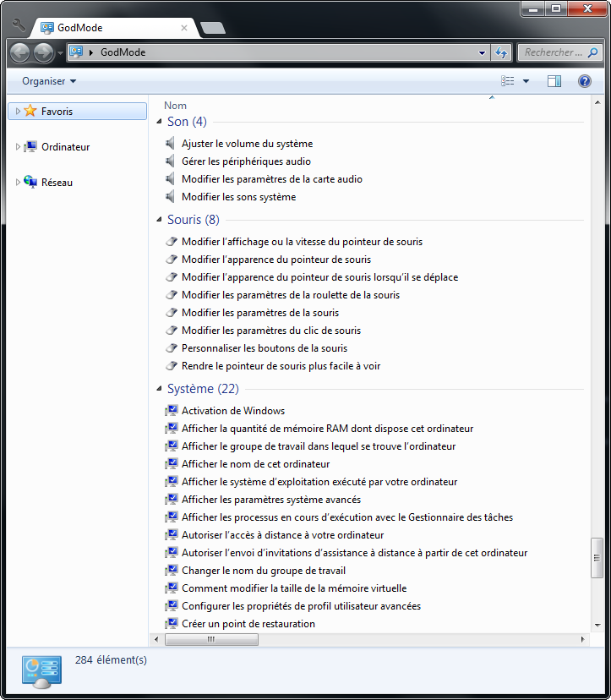Click the change view icon in toolbar
This screenshot has width=611, height=700.
point(508,81)
